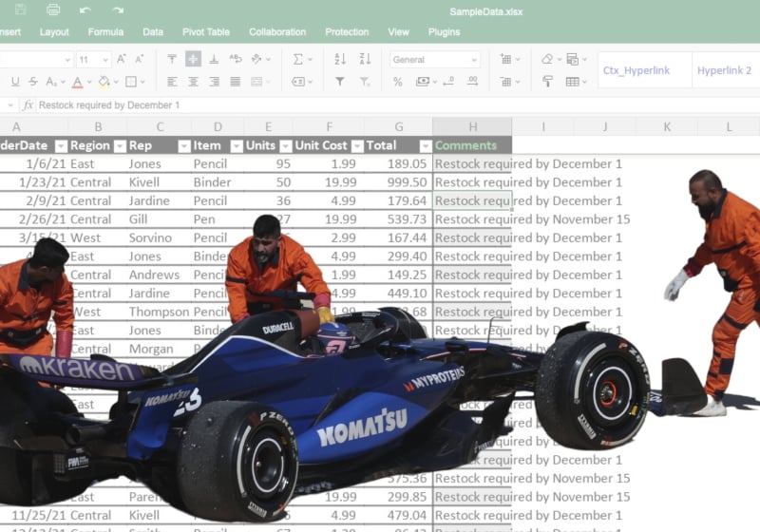
Task: Increase the font size
Action: 122,59
